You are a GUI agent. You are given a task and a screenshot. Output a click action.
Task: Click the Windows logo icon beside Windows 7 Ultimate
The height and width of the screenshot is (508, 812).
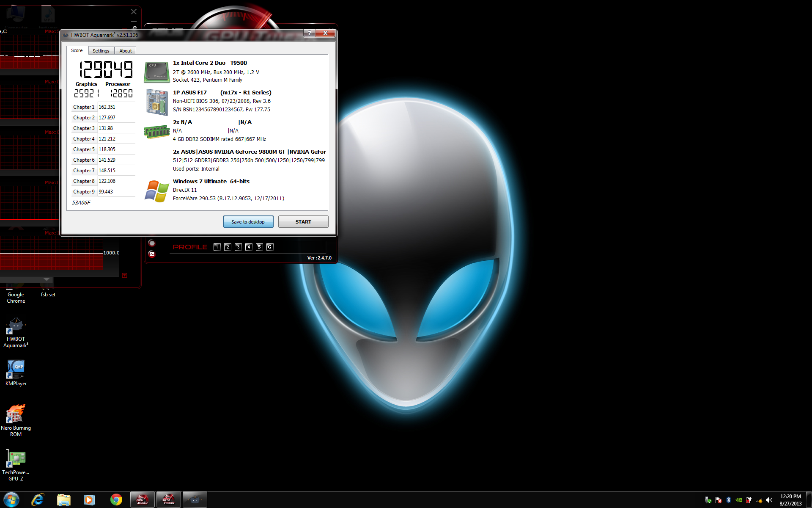[157, 191]
